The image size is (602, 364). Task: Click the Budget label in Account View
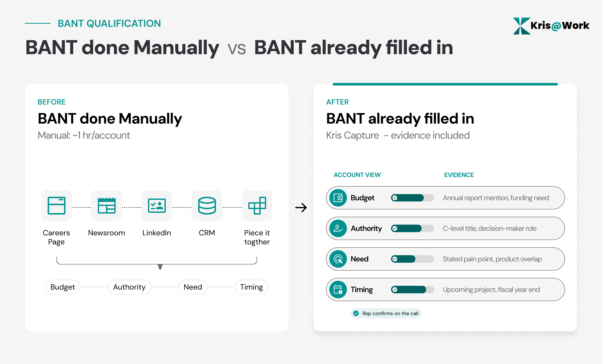(x=363, y=198)
